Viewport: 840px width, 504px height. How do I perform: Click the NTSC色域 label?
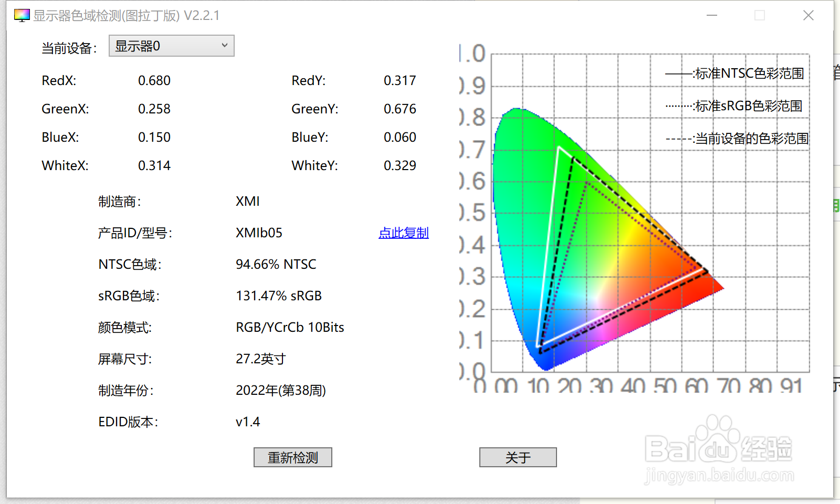tap(130, 264)
